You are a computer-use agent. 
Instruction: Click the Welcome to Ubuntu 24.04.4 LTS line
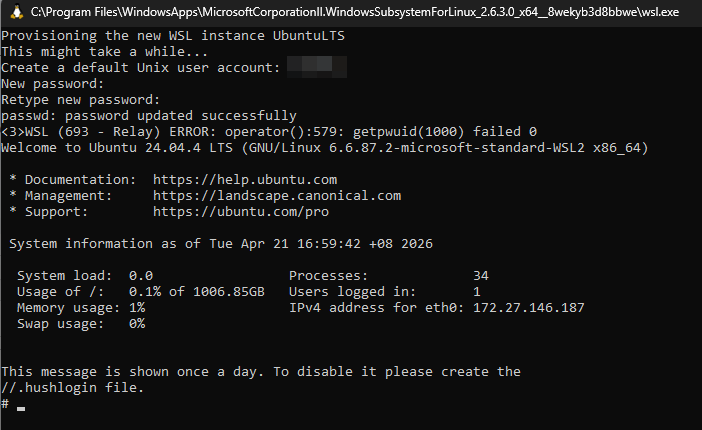tap(325, 148)
